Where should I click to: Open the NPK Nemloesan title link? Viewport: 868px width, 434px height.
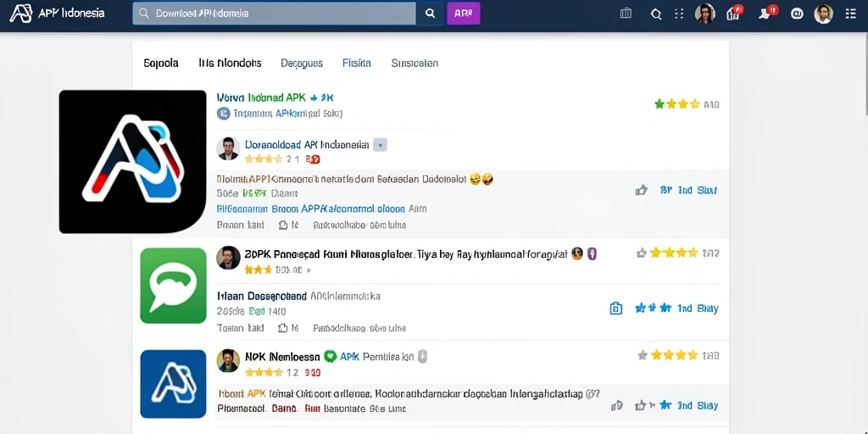[x=282, y=357]
